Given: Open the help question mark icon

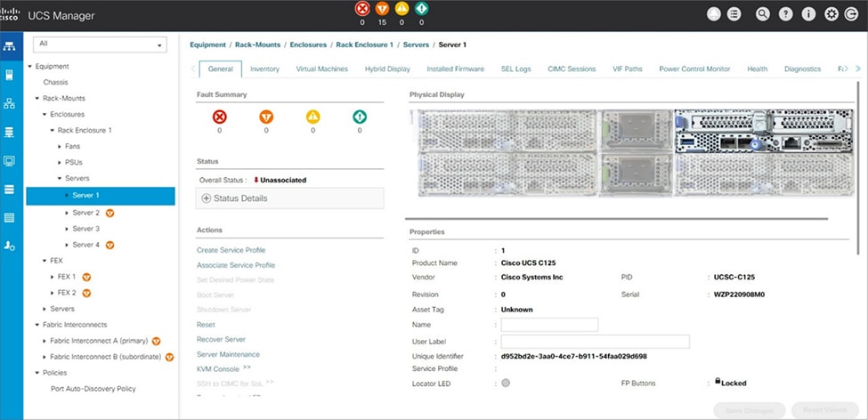Looking at the screenshot, I should [785, 15].
